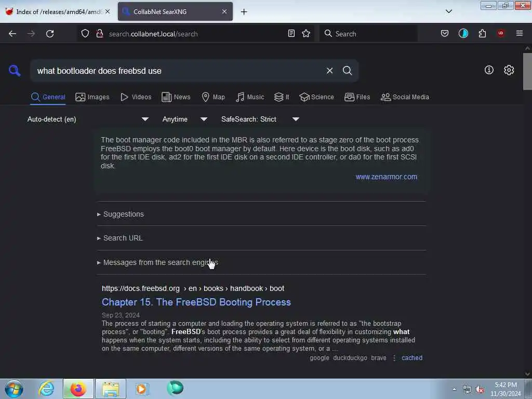The height and width of the screenshot is (399, 532).
Task: Open uBlock Origin extension icon
Action: point(501,33)
